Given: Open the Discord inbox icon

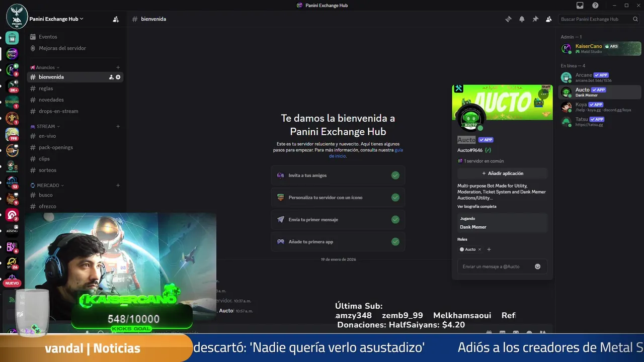Looking at the screenshot, I should [x=580, y=6].
